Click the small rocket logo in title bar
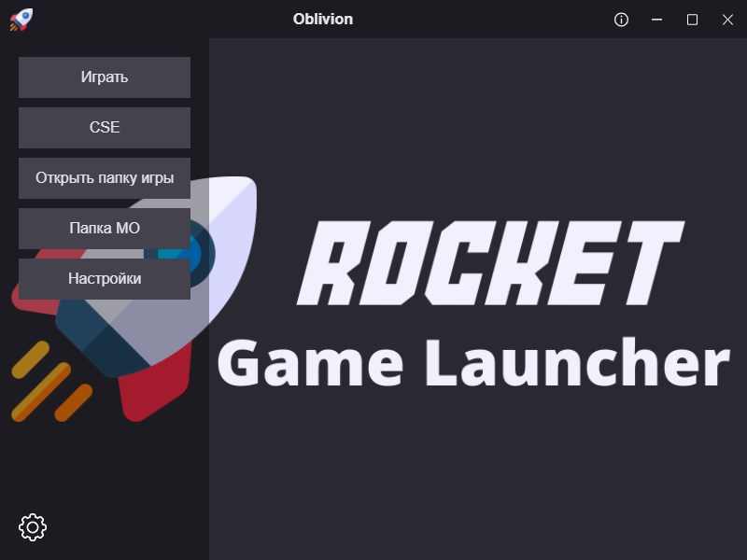The height and width of the screenshot is (560, 747). coord(21,20)
